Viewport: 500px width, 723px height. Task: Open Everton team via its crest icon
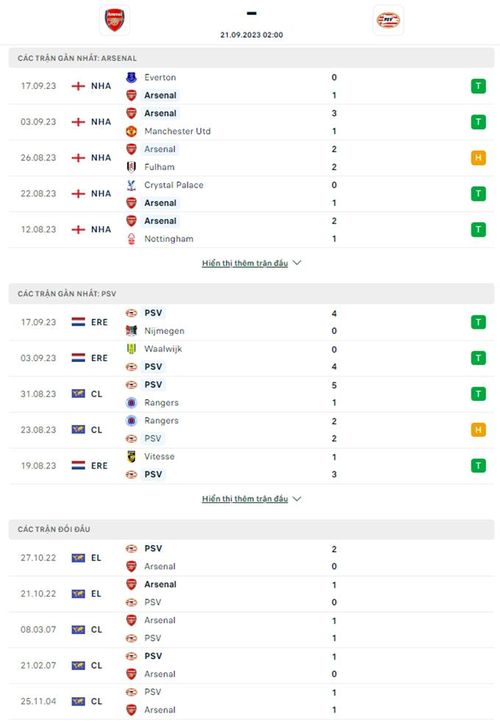point(131,77)
